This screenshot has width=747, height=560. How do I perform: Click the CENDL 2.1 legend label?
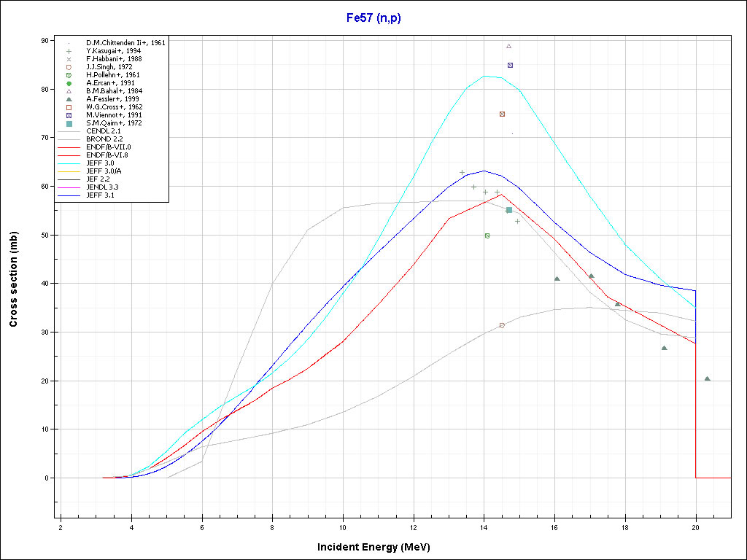pyautogui.click(x=103, y=131)
